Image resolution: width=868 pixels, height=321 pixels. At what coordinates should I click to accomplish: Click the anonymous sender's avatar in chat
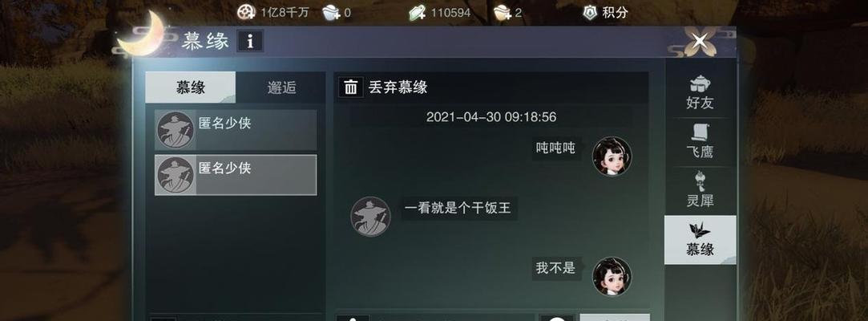point(370,217)
